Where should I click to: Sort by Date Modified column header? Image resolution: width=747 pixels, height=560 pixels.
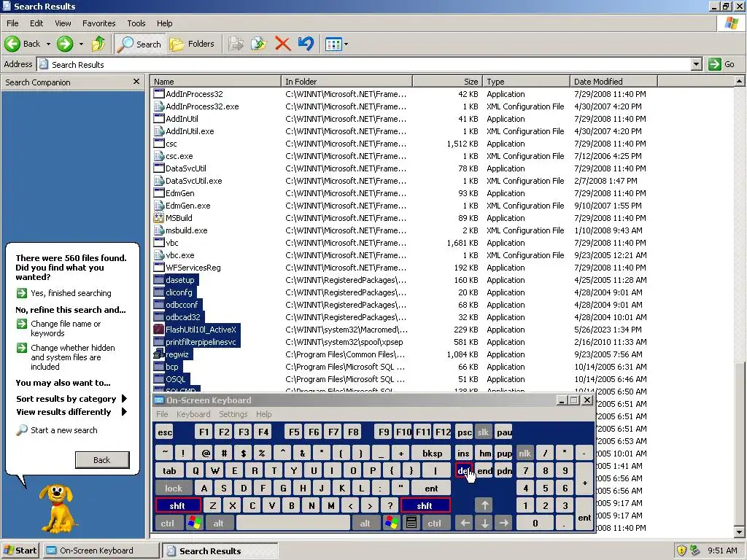[x=613, y=82]
